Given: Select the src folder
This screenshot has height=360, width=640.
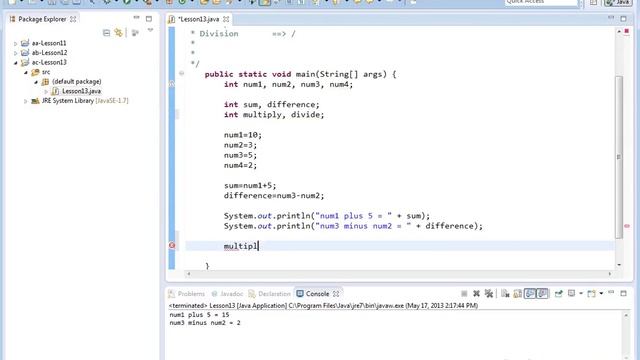Looking at the screenshot, I should [46, 72].
